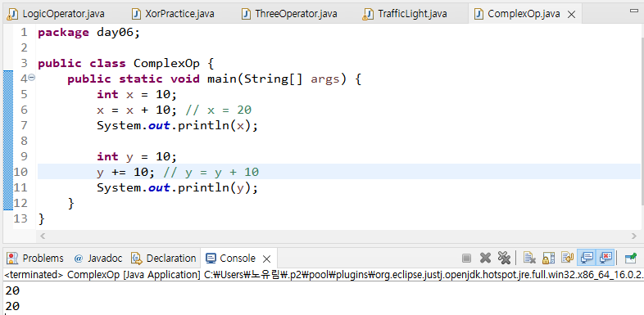This screenshot has width=644, height=315.
Task: Click 'System.out.println(y);' line
Action: [x=178, y=188]
